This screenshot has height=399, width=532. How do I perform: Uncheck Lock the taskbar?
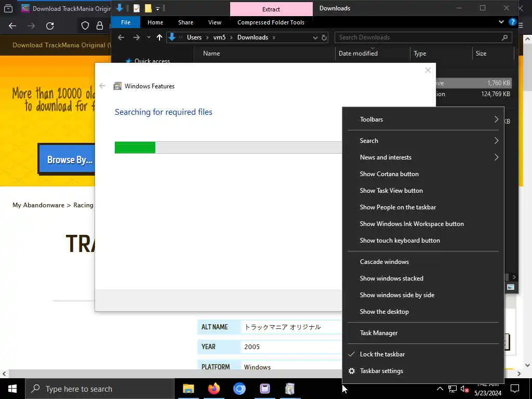tap(423, 354)
